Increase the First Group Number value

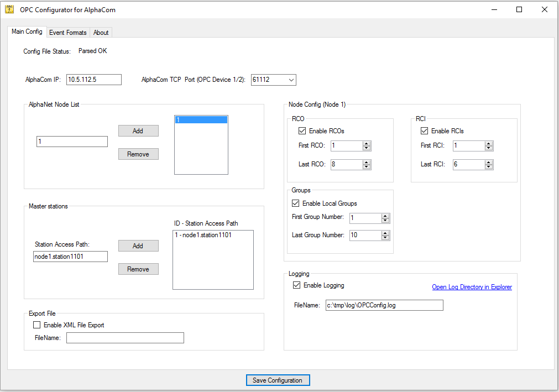[385, 216]
